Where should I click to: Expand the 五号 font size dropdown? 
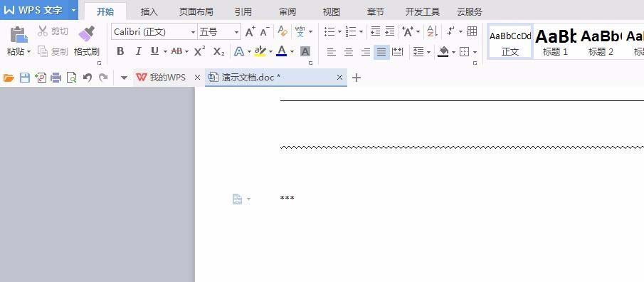coord(236,32)
